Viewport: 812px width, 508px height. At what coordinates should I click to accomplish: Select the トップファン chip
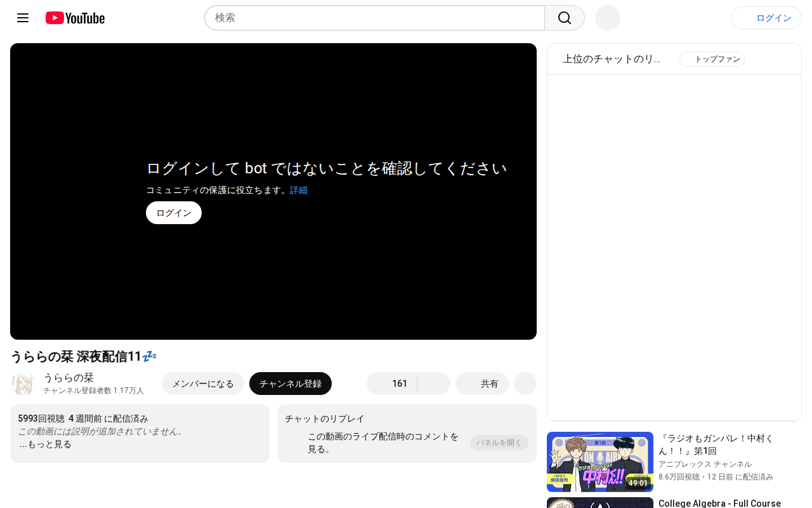[x=712, y=59]
